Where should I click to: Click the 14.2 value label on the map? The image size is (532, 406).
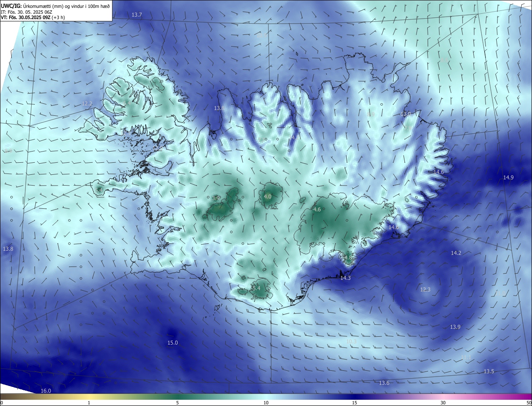tap(456, 253)
